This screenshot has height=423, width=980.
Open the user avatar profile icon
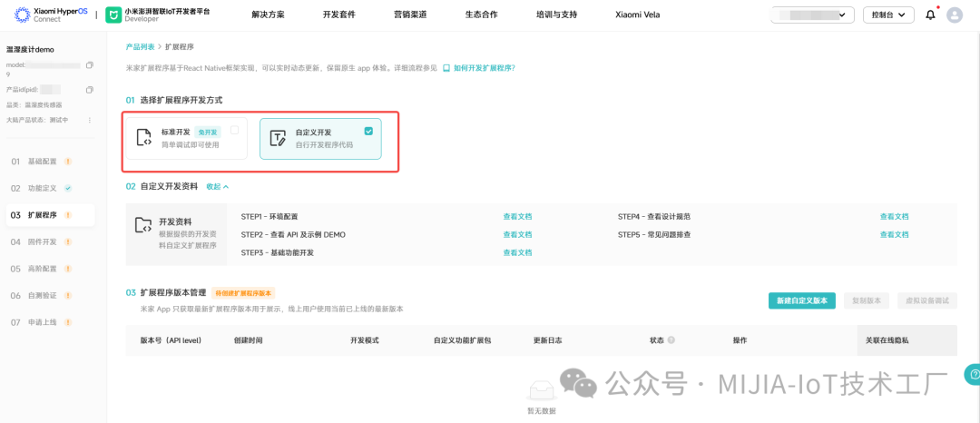pos(955,15)
